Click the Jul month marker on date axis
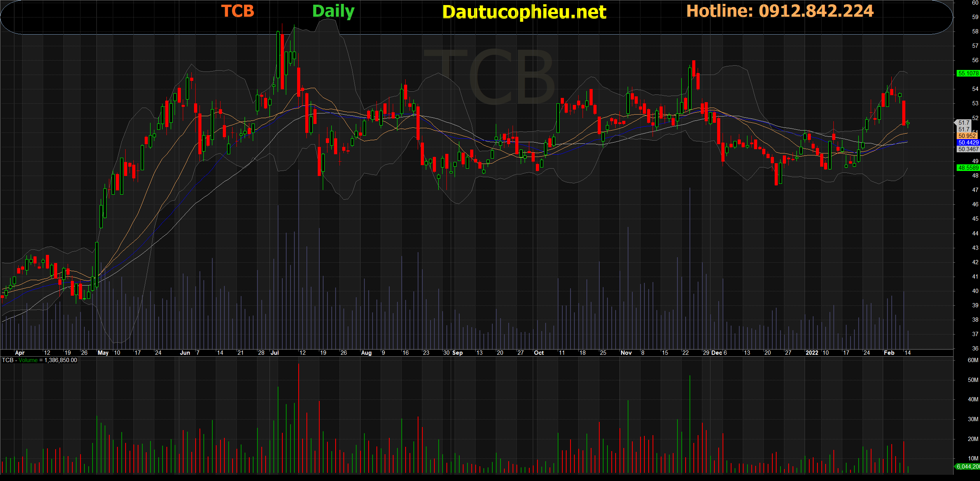 [275, 353]
